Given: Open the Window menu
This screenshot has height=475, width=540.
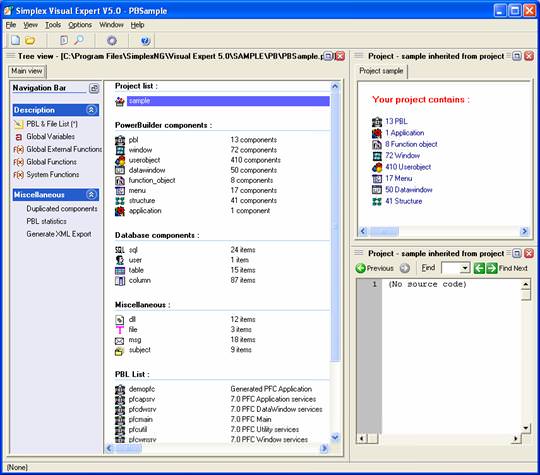Looking at the screenshot, I should click(x=111, y=25).
